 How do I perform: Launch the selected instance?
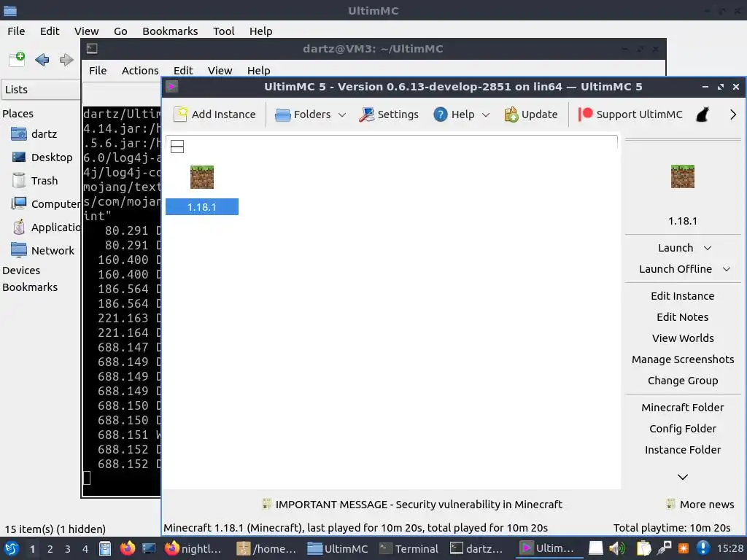(676, 248)
